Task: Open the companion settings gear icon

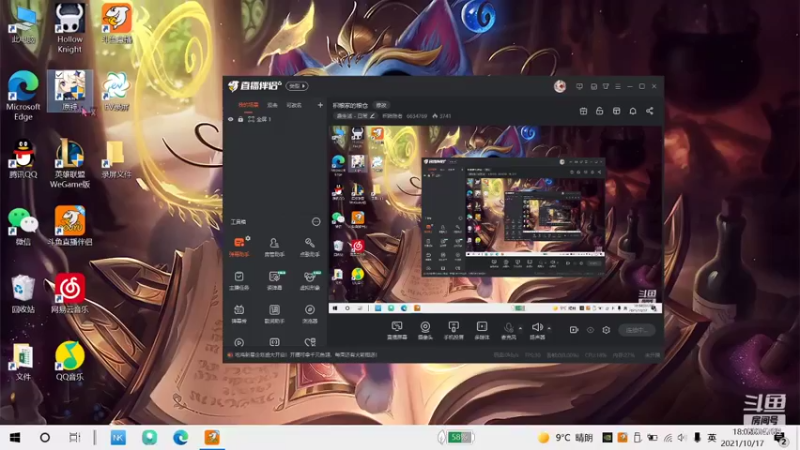Action: click(606, 330)
